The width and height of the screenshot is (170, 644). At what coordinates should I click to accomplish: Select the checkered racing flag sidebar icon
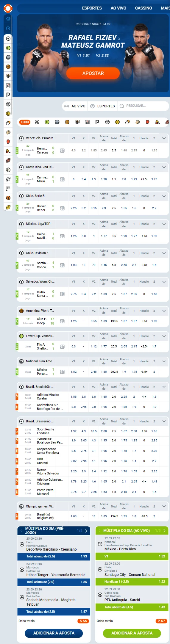(8, 188)
